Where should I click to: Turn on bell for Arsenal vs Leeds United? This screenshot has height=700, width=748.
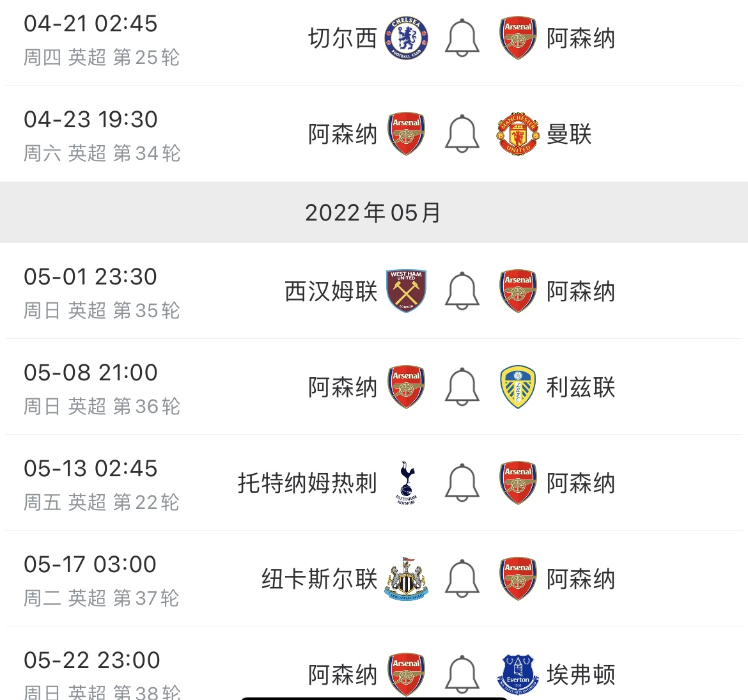coord(462,387)
